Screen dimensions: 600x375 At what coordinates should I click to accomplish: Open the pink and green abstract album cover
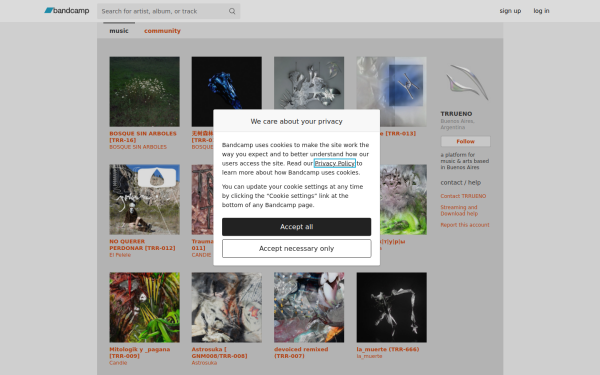(403, 200)
